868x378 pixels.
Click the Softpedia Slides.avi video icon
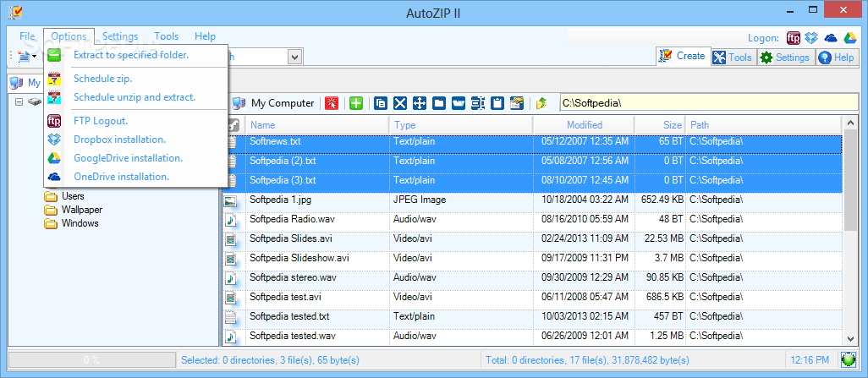pos(230,240)
